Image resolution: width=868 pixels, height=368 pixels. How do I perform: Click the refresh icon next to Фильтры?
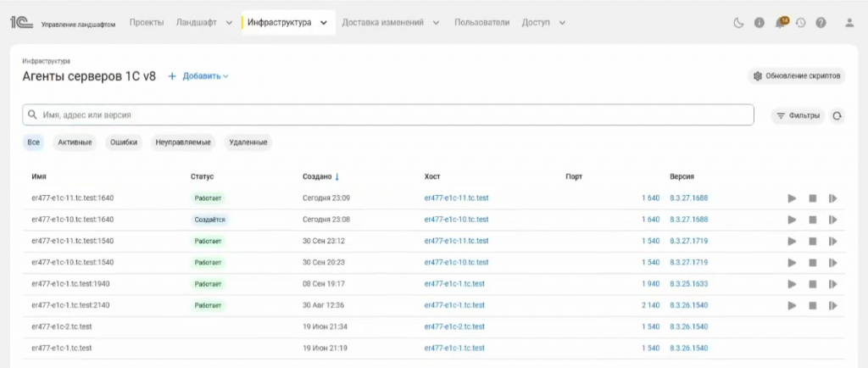(x=837, y=116)
